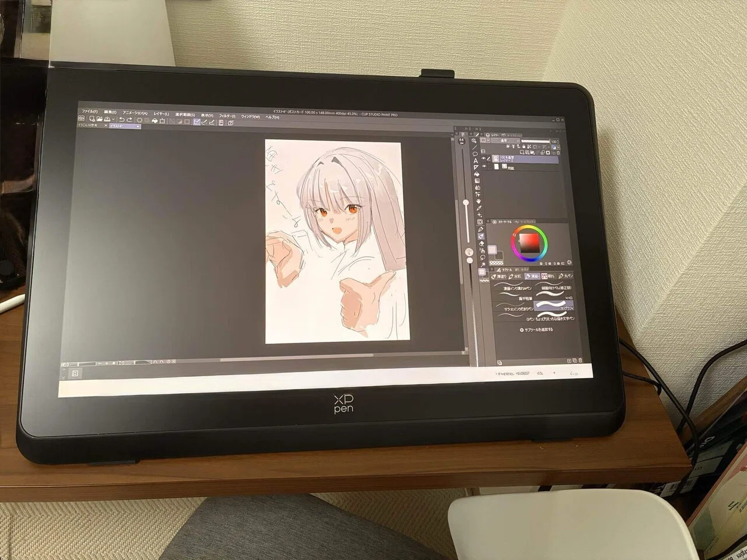Select the Gradient tool
Image resolution: width=747 pixels, height=560 pixels.
pos(477,181)
